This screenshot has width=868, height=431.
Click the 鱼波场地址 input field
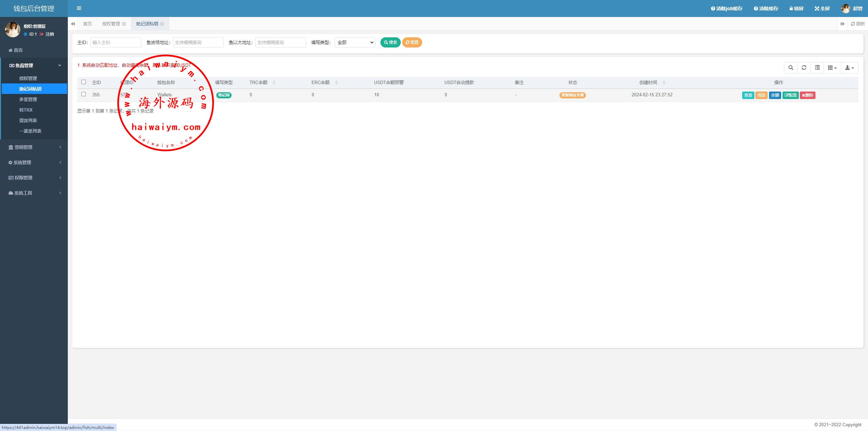pos(198,42)
